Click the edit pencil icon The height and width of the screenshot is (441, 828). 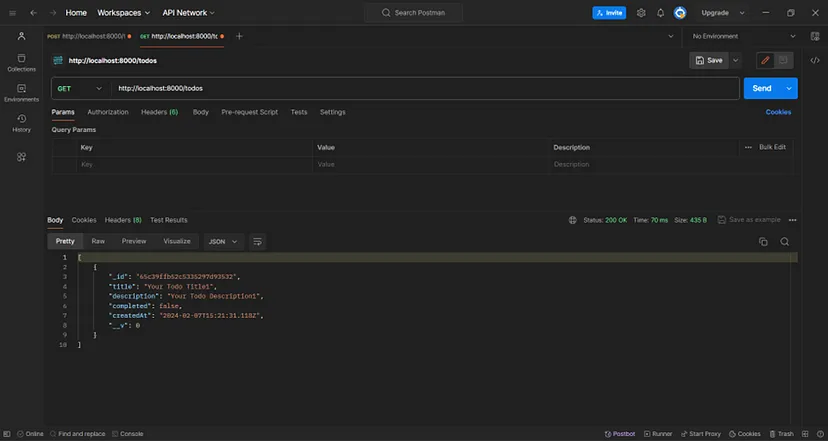pyautogui.click(x=766, y=60)
